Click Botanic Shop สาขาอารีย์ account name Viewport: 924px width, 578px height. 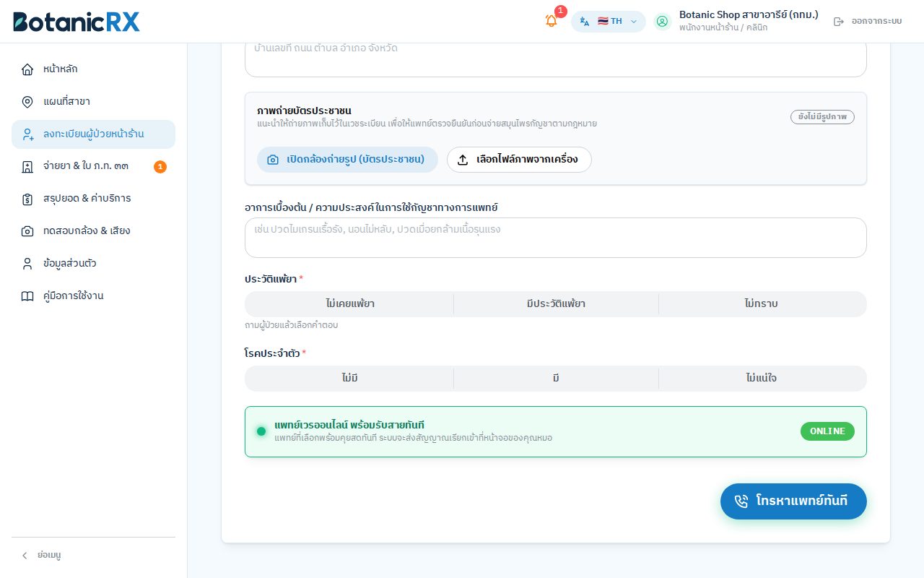pyautogui.click(x=749, y=15)
